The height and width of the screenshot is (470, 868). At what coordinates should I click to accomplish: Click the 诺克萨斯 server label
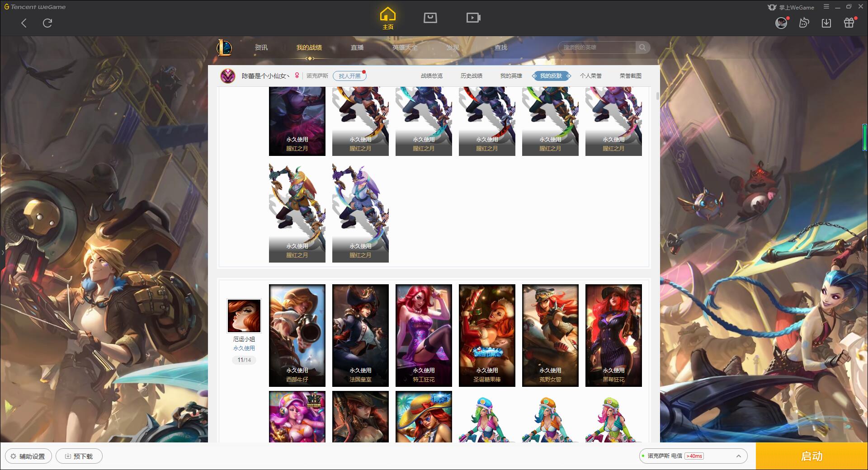tap(317, 76)
